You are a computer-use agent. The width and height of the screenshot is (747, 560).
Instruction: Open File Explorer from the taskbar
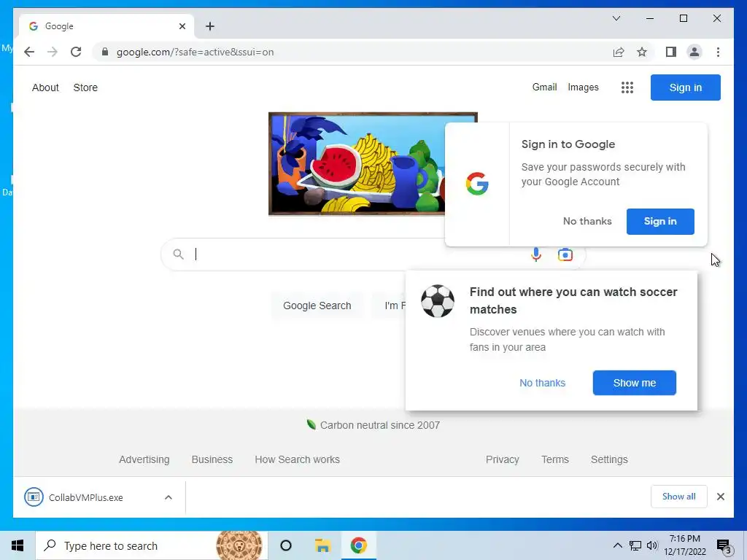point(322,545)
